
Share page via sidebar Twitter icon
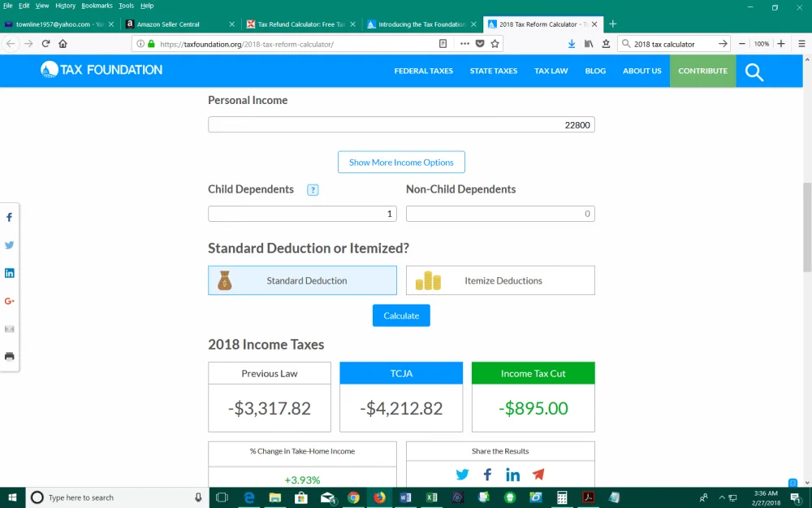[9, 245]
